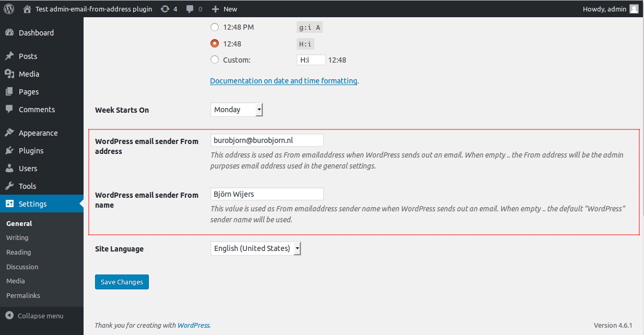Click the Collapse menu arrow icon
The width and height of the screenshot is (644, 335).
tap(9, 316)
